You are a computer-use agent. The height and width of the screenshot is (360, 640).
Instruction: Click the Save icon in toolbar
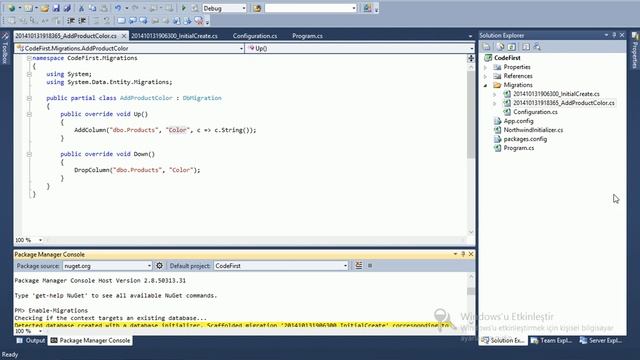56,8
